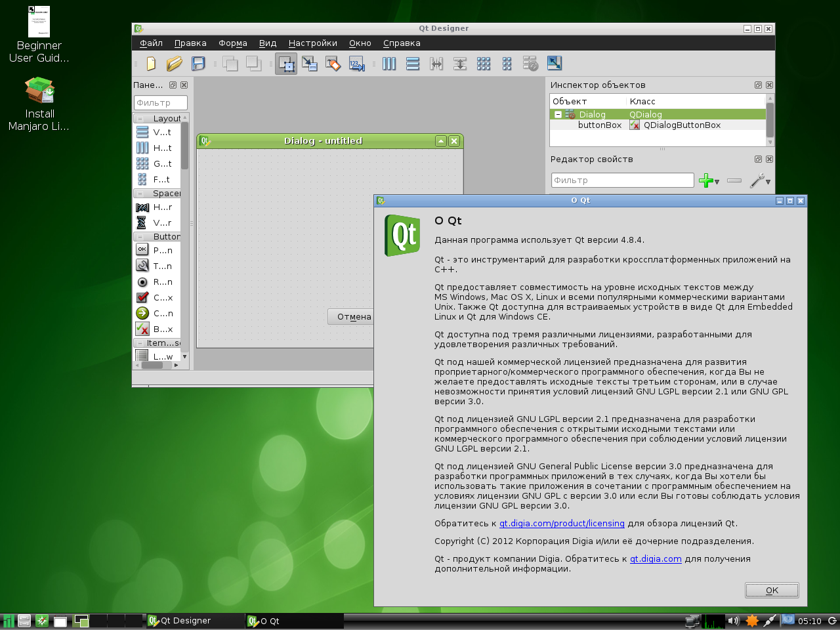The image size is (840, 630).
Task: Activate the Edit Widgets mode icon
Action: pyautogui.click(x=286, y=64)
